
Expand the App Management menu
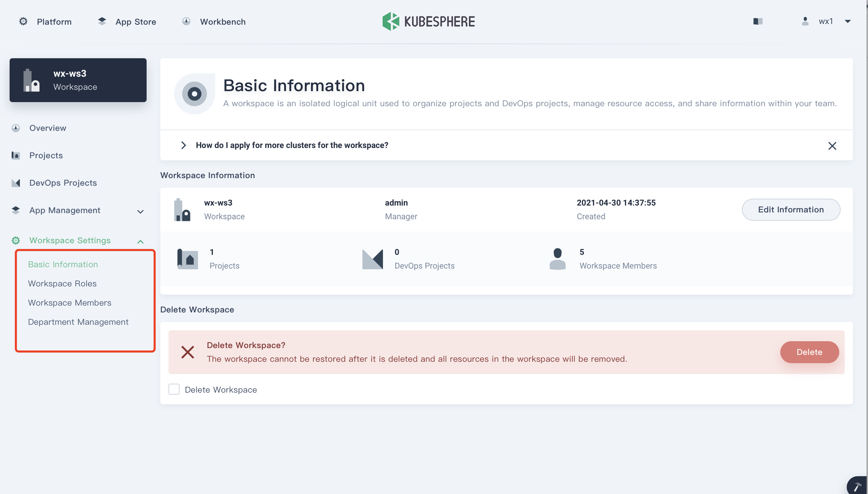tap(140, 211)
